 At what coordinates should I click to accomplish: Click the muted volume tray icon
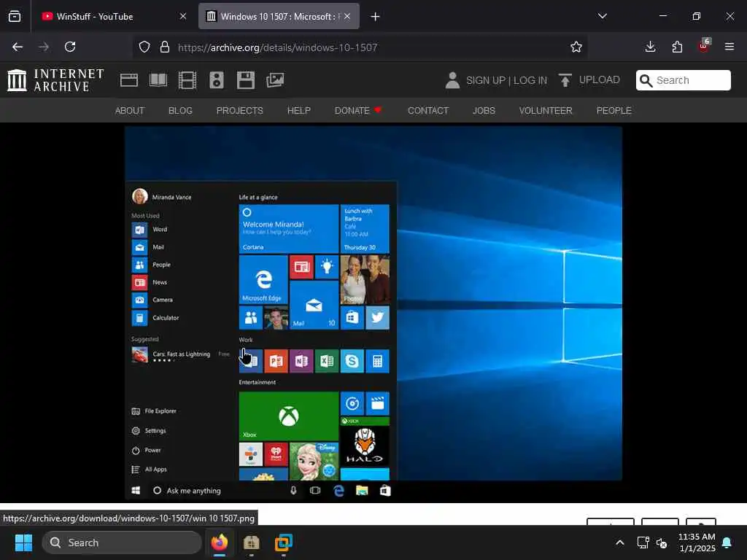(x=661, y=542)
